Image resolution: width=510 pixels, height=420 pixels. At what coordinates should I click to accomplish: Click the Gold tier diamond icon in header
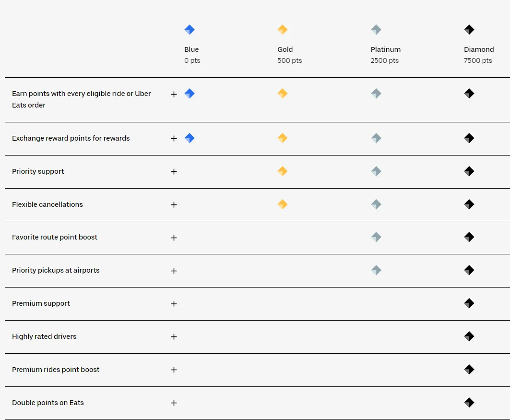click(x=283, y=29)
